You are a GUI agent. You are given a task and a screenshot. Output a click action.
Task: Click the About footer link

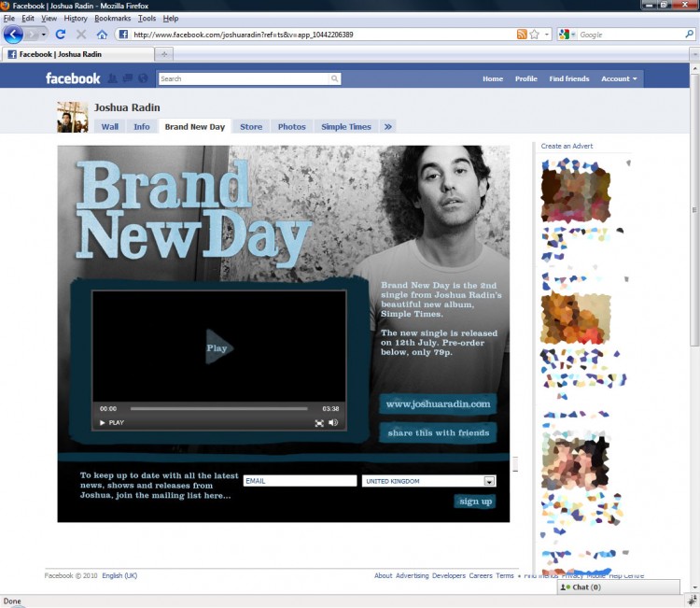pos(383,575)
